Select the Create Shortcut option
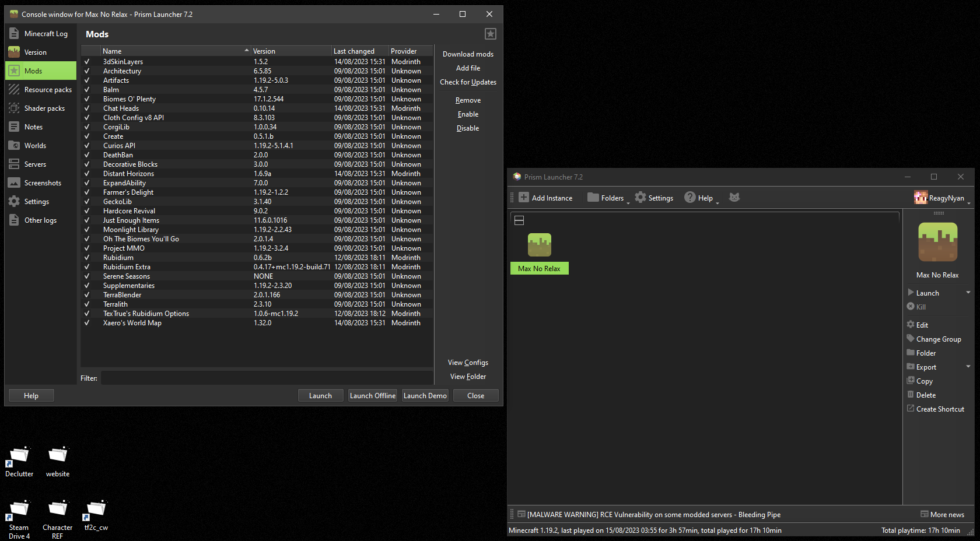 pyautogui.click(x=936, y=409)
